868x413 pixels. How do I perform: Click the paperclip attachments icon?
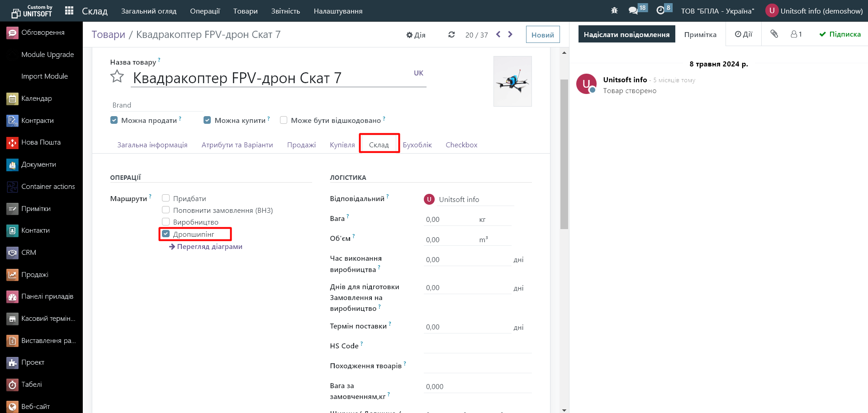click(x=774, y=34)
